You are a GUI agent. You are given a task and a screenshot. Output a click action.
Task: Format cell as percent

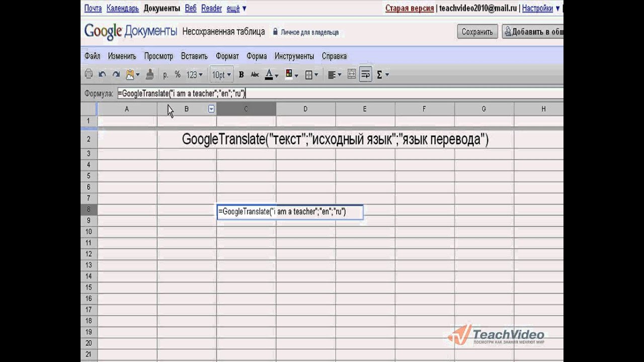click(x=178, y=74)
